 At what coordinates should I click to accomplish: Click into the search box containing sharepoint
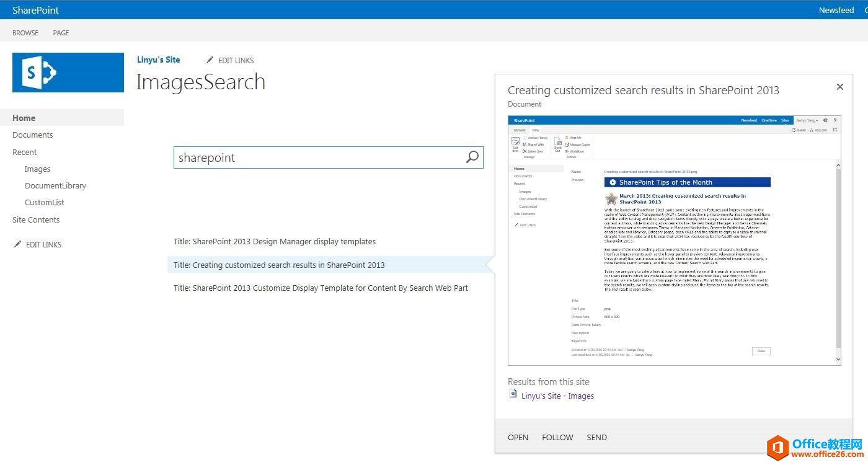tap(316, 157)
